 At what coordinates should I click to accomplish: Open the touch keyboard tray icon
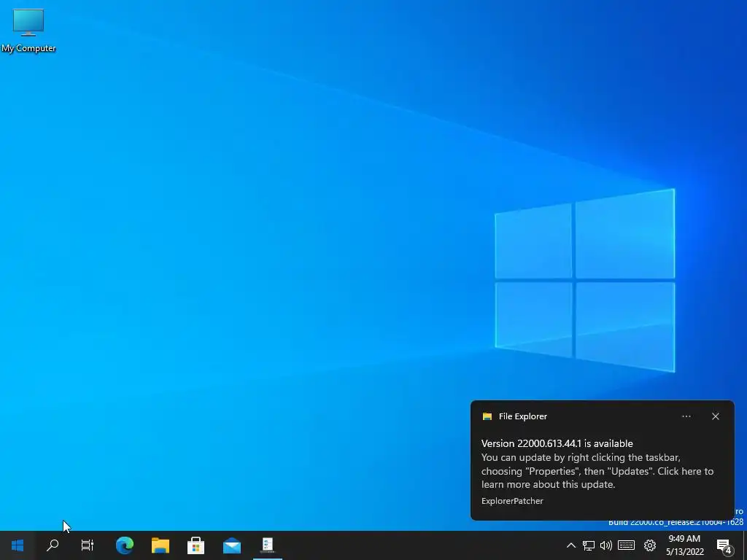[627, 545]
